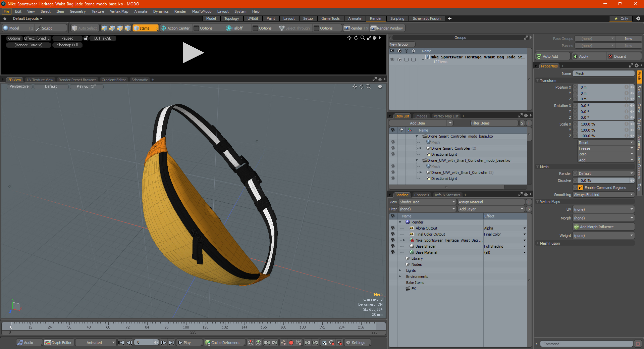Open the Geometry menu

tap(77, 11)
